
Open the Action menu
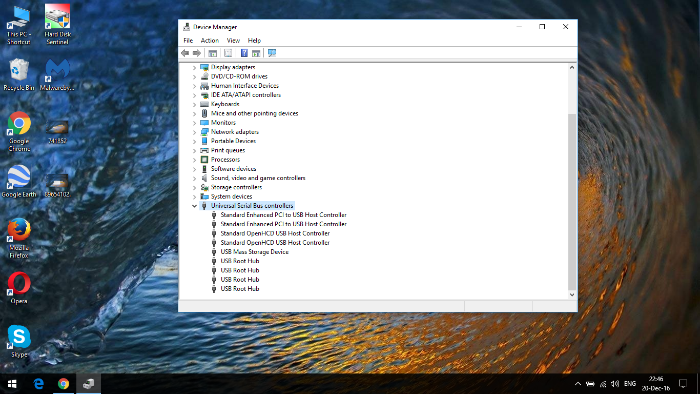[x=209, y=41]
